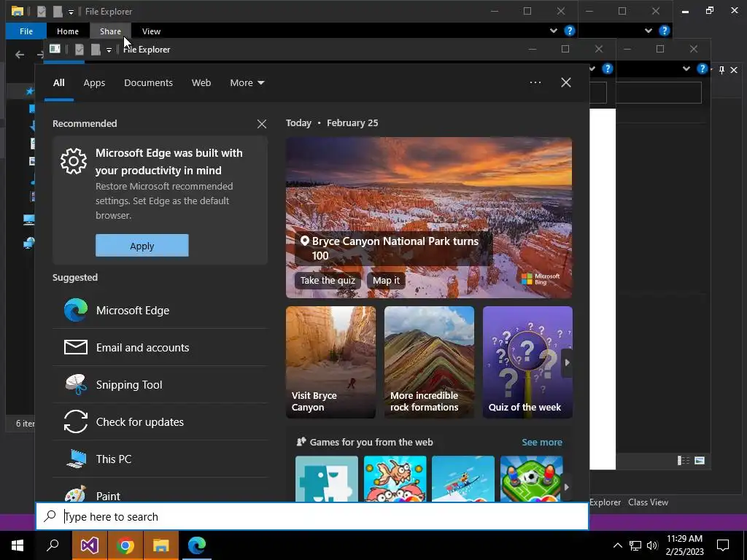Viewport: 747px width, 560px height.
Task: Open Home ribbon tab in File Explorer
Action: (68, 31)
